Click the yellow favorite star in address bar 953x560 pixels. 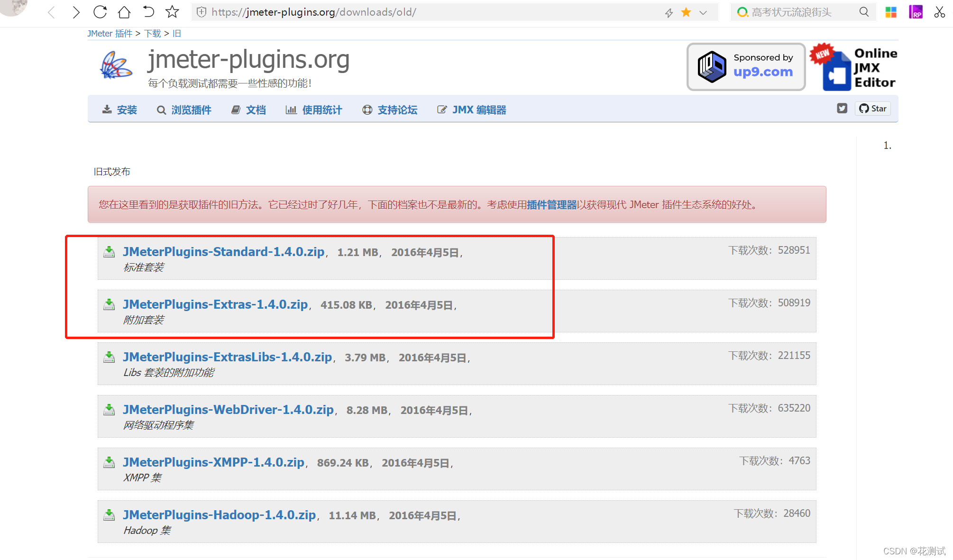(x=686, y=12)
